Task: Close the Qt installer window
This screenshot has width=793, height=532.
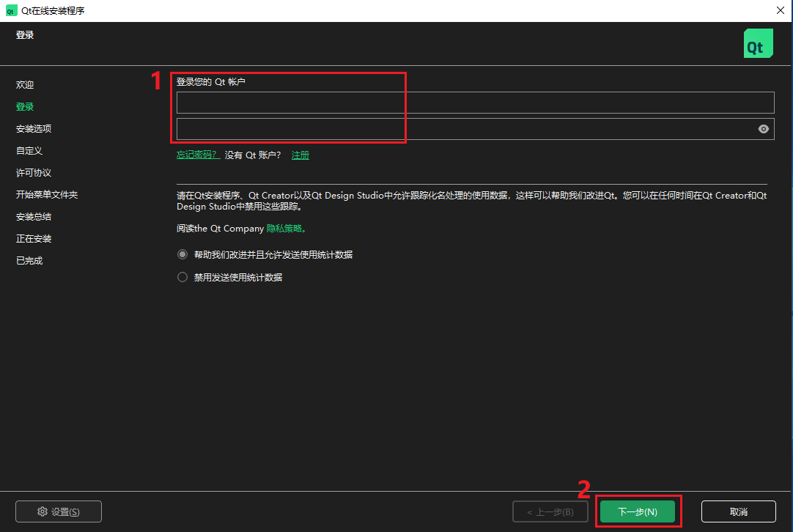Action: (780, 10)
